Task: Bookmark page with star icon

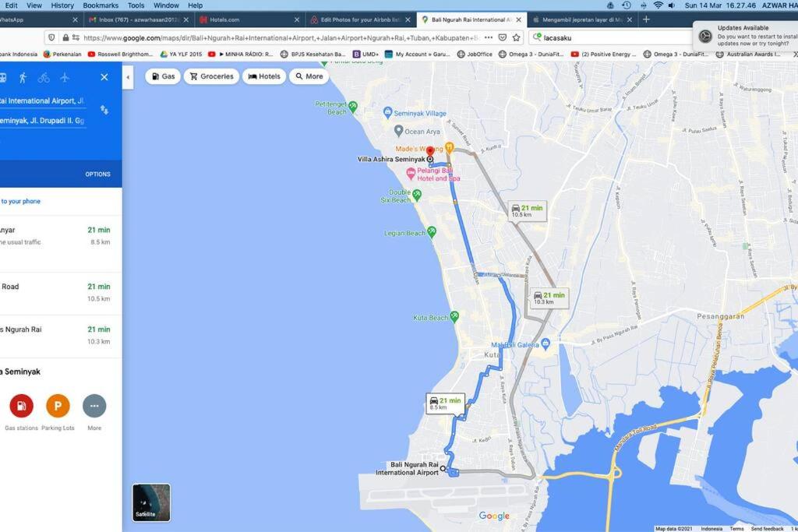Action: (517, 37)
